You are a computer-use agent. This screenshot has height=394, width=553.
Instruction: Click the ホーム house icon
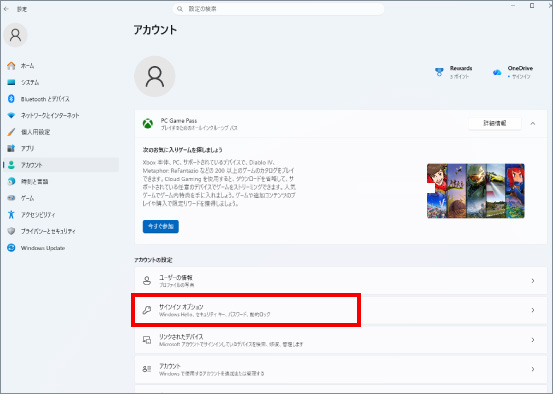(11, 66)
